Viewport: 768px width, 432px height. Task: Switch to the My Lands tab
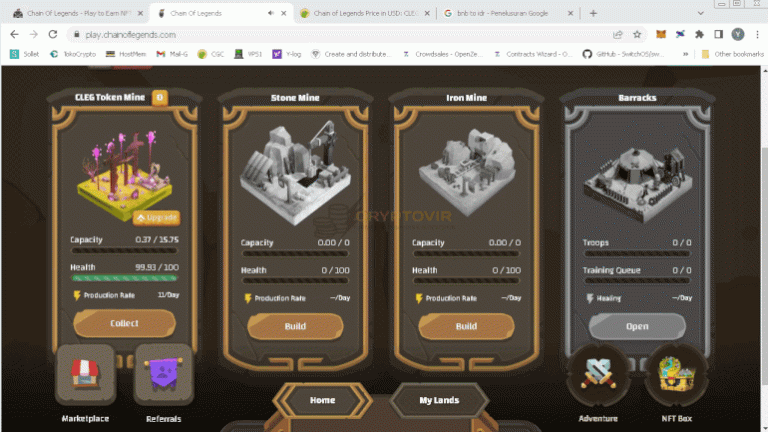pos(439,400)
